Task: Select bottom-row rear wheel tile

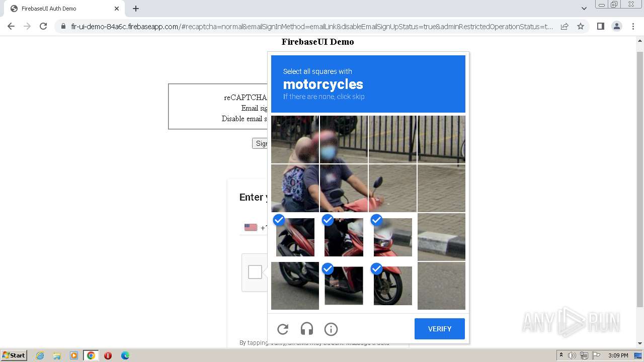Action: click(295, 286)
